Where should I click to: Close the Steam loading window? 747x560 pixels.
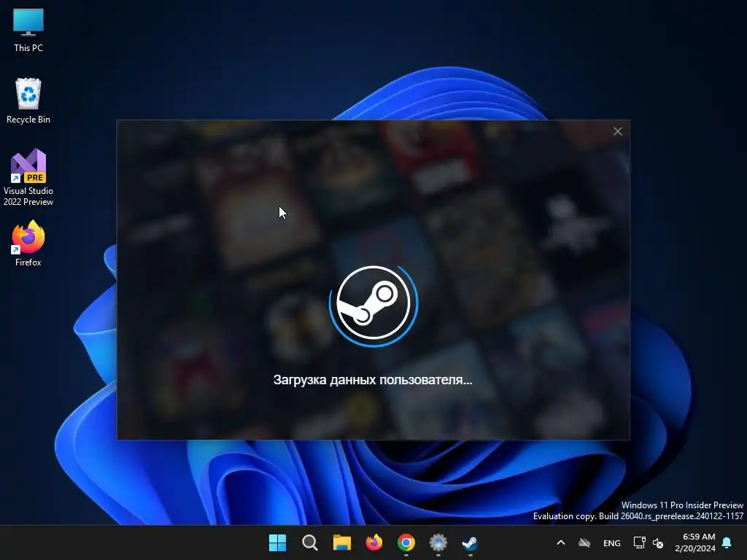pos(617,131)
